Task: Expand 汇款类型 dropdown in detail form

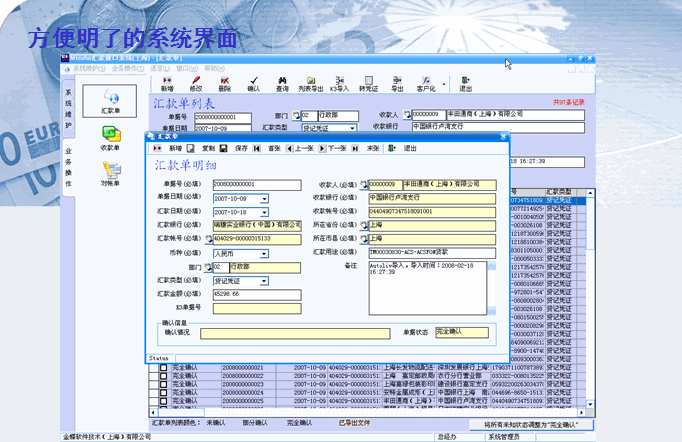Action: point(264,281)
